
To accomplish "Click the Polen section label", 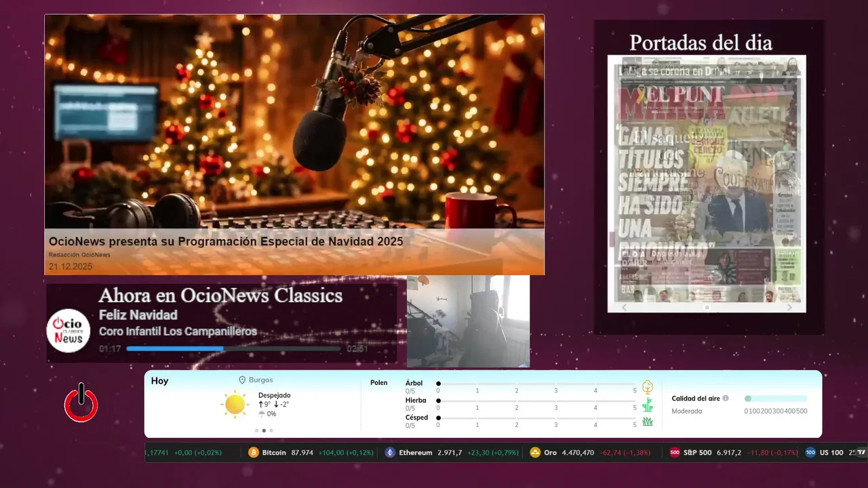I will (379, 383).
